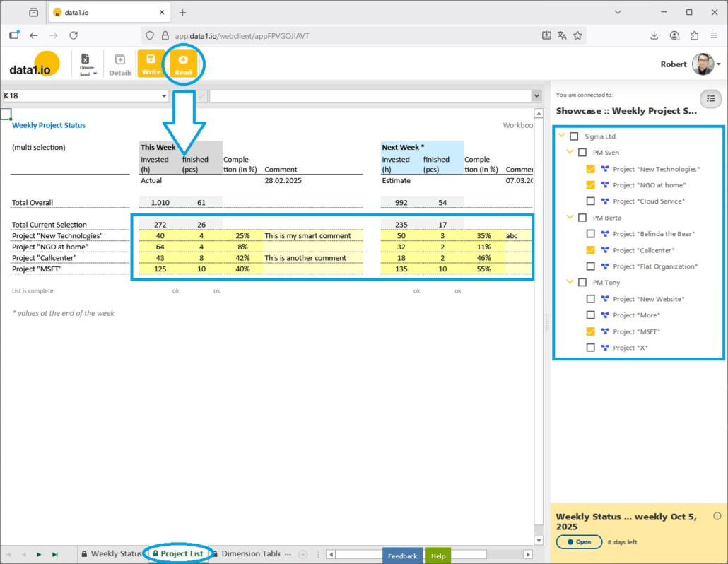Uncheck Project "New Technologies" checkbox
Screen dimensions: 728x564
[x=591, y=169]
